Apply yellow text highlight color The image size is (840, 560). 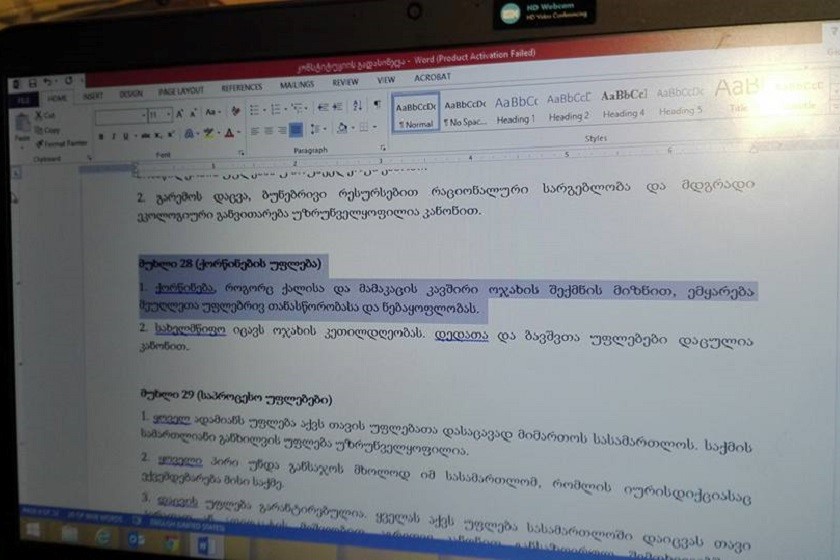coord(208,133)
